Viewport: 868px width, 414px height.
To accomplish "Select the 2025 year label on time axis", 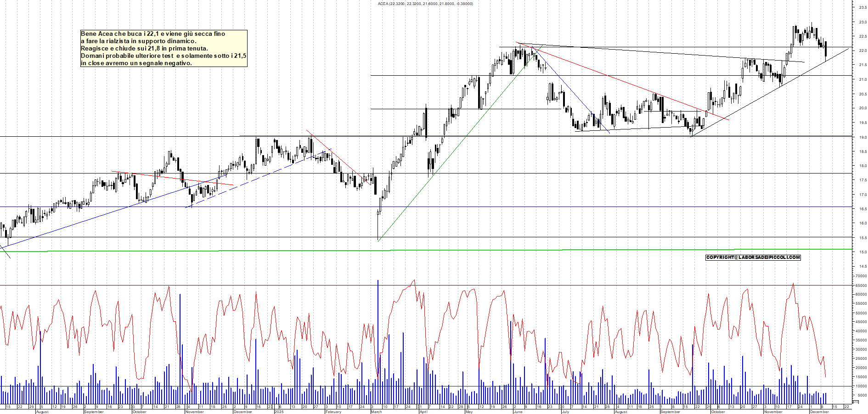I will (x=279, y=412).
